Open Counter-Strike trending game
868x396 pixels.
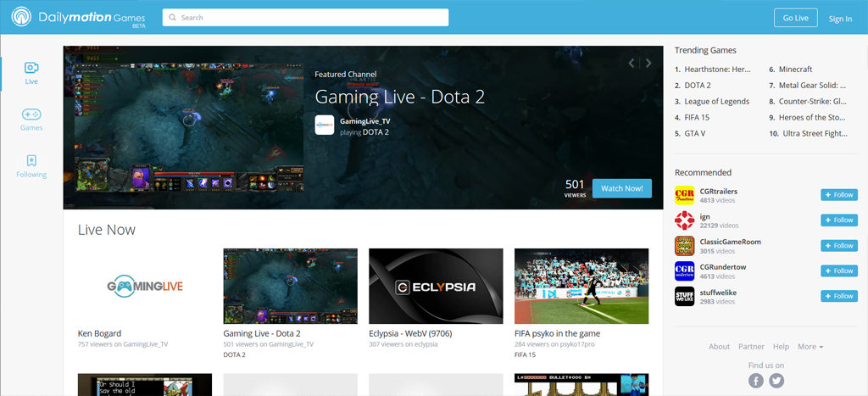pyautogui.click(x=813, y=102)
